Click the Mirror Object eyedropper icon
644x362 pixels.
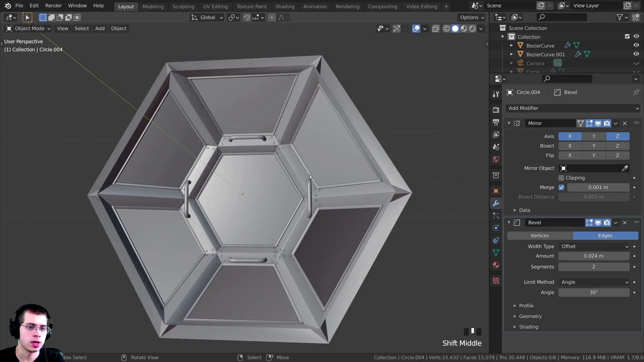point(625,168)
